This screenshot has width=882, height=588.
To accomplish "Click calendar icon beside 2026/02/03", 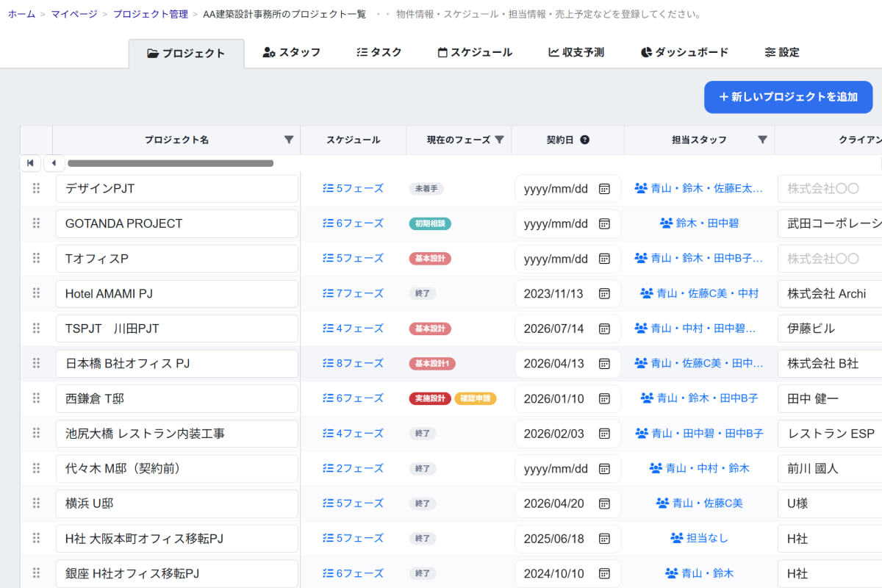I will (604, 434).
